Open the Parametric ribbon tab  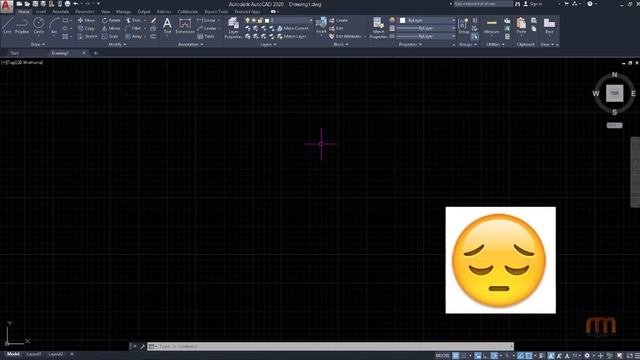[x=84, y=11]
